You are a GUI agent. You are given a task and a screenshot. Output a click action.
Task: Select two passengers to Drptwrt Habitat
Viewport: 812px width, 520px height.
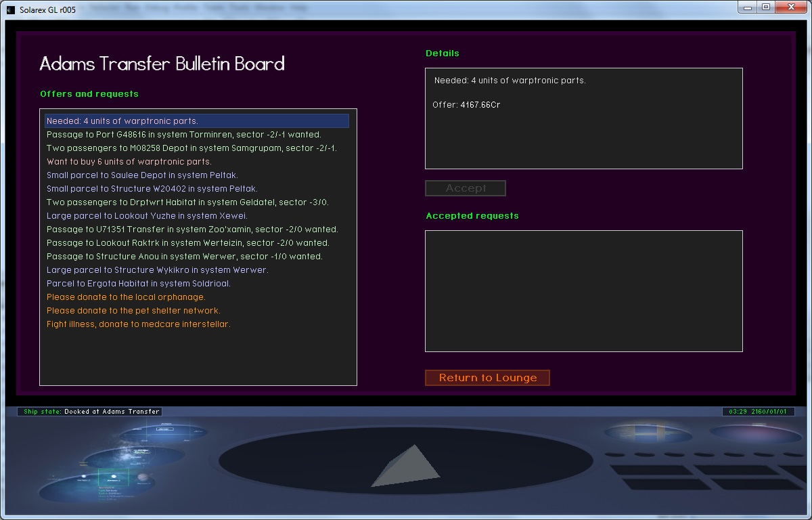coord(187,202)
